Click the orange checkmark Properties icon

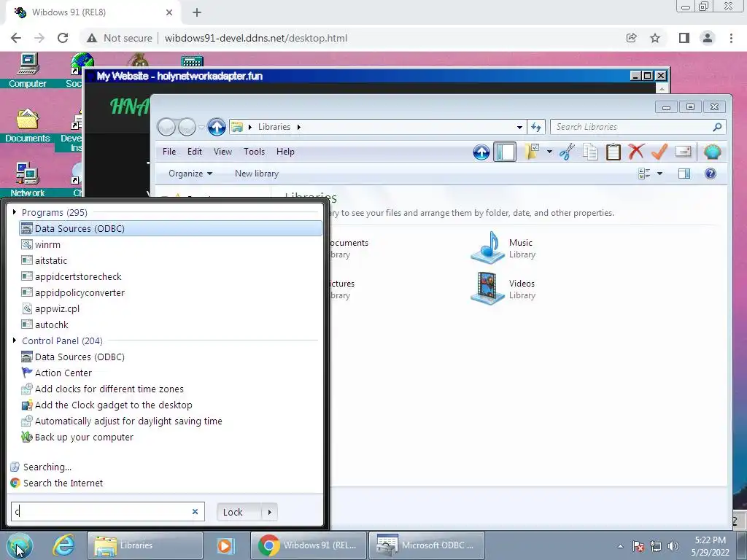(659, 152)
